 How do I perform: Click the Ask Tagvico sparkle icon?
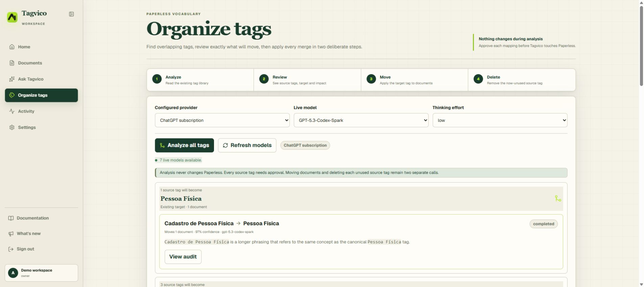tap(12, 79)
